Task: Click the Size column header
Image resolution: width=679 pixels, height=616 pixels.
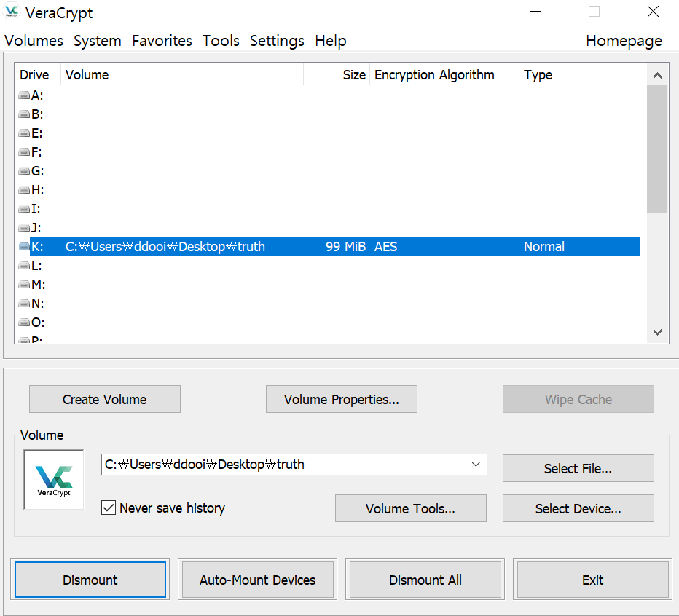Action: pos(337,75)
